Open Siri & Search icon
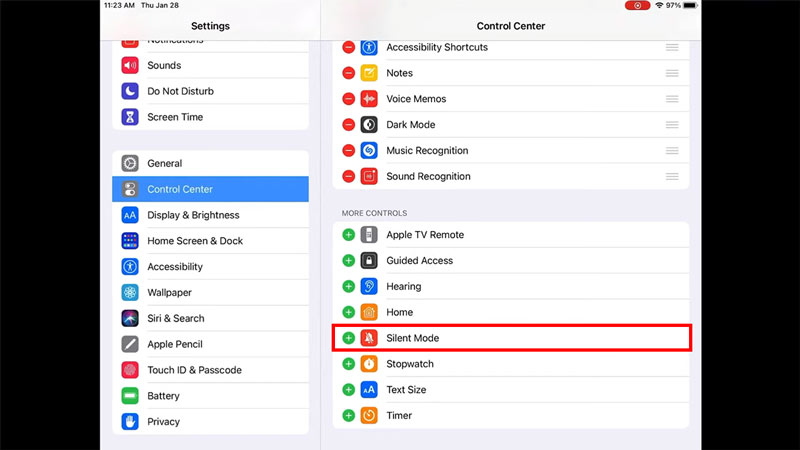The width and height of the screenshot is (800, 450). coord(130,318)
